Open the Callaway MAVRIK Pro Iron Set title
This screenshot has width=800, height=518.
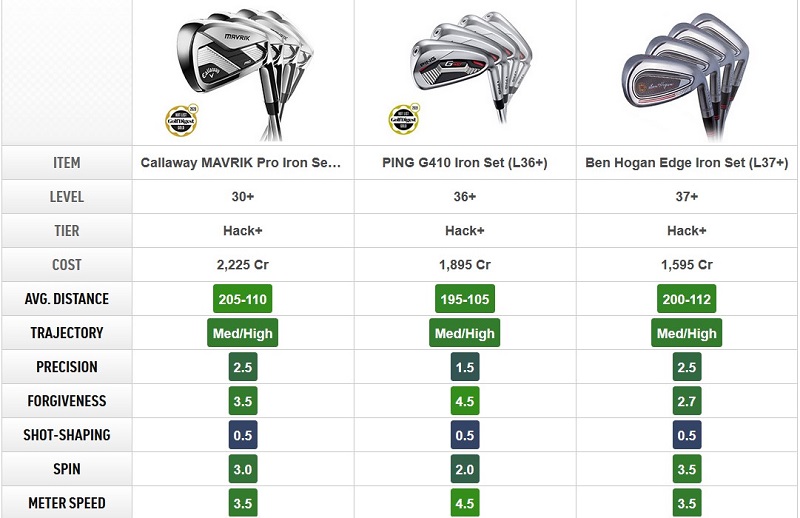click(241, 163)
